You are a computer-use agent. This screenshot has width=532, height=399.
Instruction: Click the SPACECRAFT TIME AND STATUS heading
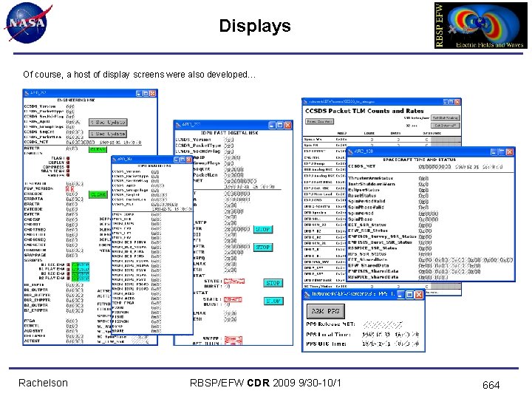[419, 160]
